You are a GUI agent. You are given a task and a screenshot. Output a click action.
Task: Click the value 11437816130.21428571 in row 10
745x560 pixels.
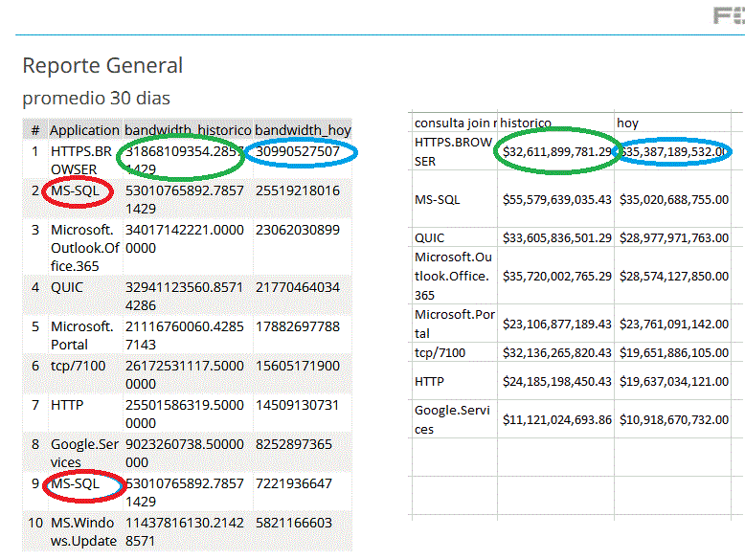[185, 532]
